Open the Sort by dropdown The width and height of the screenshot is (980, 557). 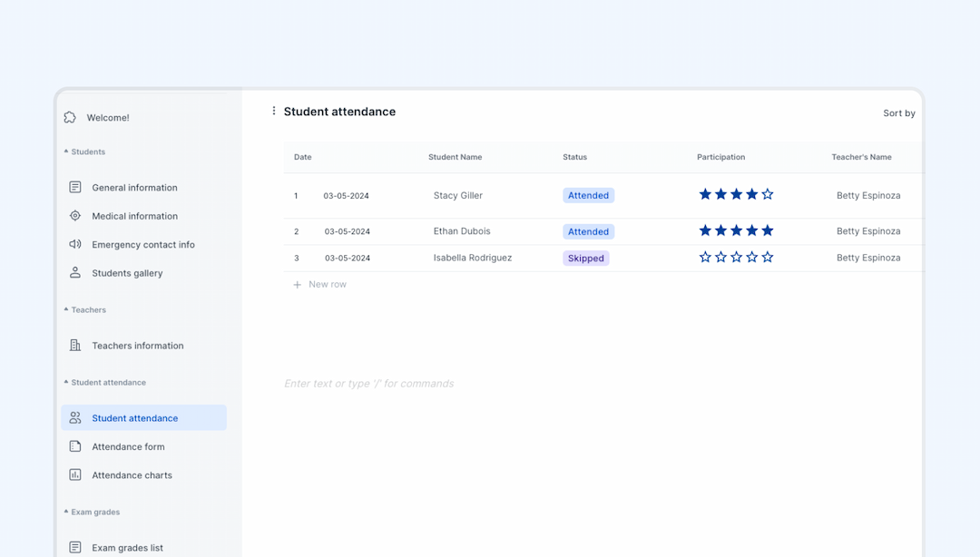click(899, 112)
